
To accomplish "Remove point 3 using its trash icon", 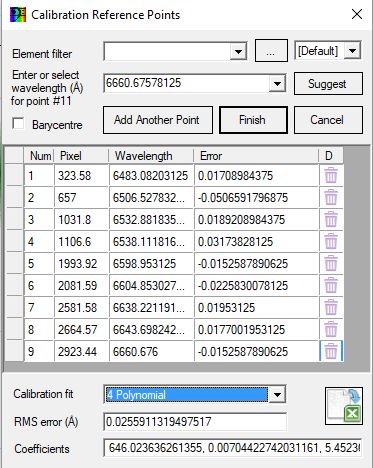I will pos(331,220).
